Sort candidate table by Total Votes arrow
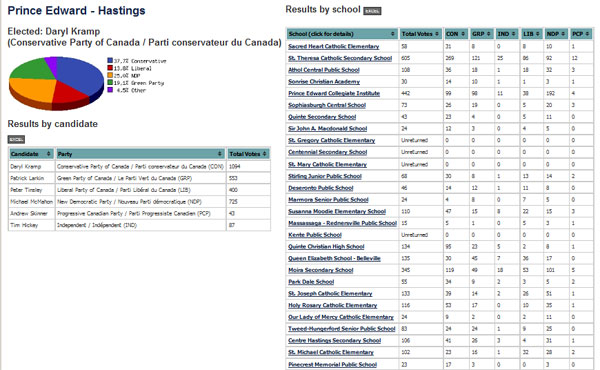The width and height of the screenshot is (600, 370). pos(264,154)
